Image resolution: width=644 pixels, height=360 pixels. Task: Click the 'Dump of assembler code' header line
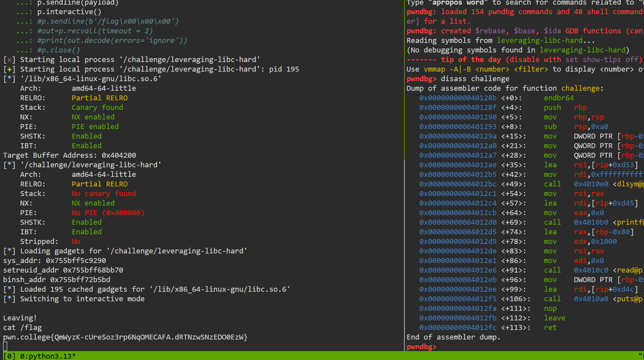point(505,88)
